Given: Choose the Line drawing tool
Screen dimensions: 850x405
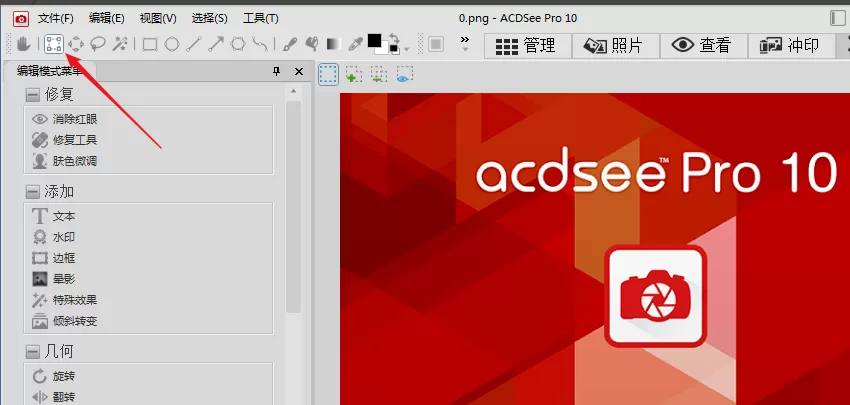Looking at the screenshot, I should coord(194,44).
